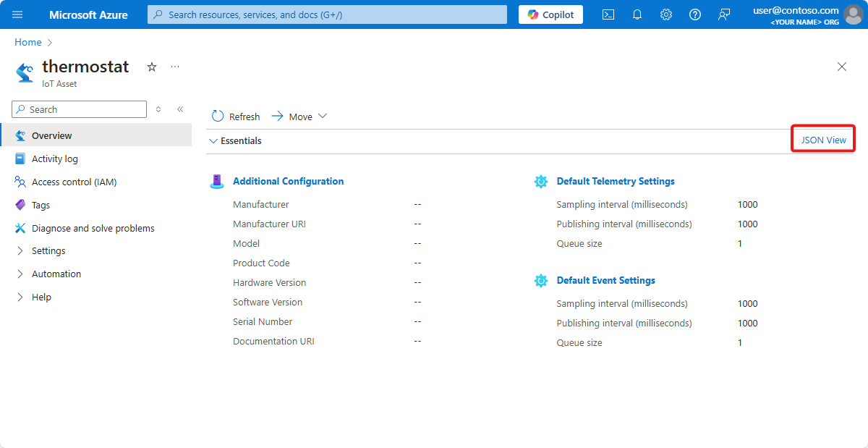The height and width of the screenshot is (448, 868).
Task: Click the user@contoso.com account text
Action: coord(796,10)
